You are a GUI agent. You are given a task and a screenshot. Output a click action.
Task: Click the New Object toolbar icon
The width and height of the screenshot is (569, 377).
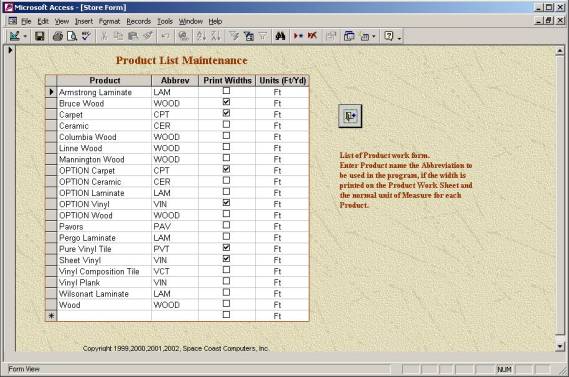click(x=364, y=36)
